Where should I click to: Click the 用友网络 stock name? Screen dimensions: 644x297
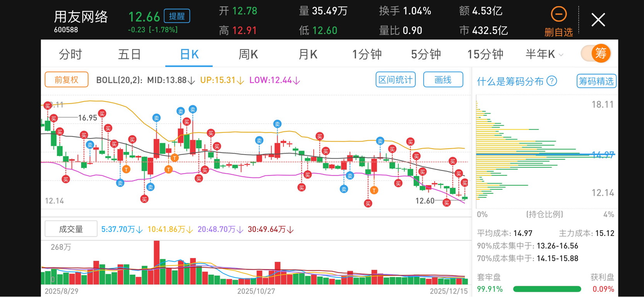[81, 17]
